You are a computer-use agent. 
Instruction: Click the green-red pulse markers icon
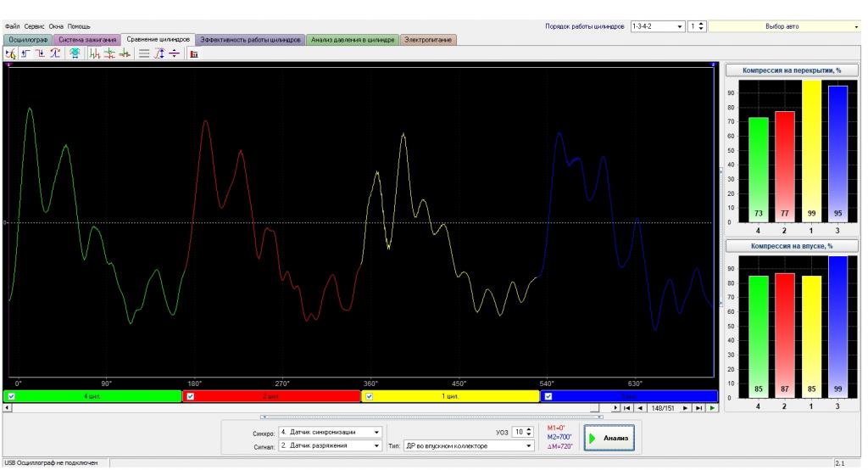coord(95,53)
